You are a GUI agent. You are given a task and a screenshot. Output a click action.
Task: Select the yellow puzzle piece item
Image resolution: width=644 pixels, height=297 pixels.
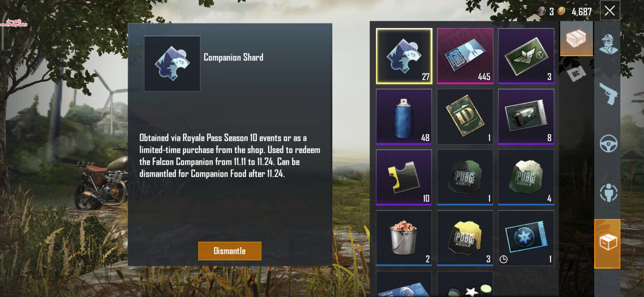[x=404, y=177]
